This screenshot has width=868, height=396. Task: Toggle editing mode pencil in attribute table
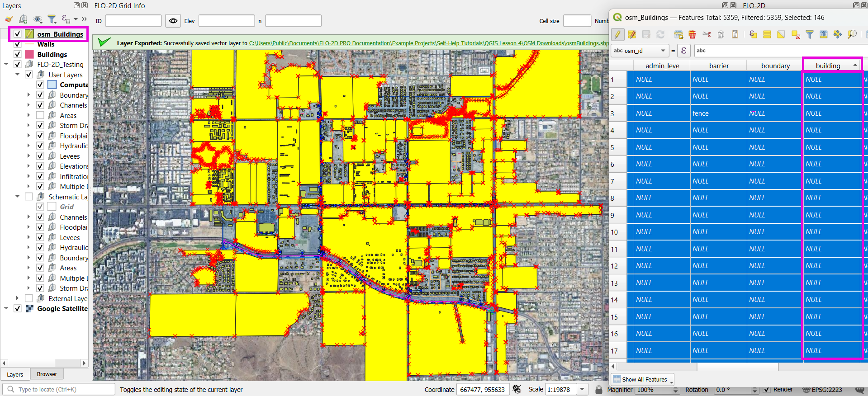[618, 34]
